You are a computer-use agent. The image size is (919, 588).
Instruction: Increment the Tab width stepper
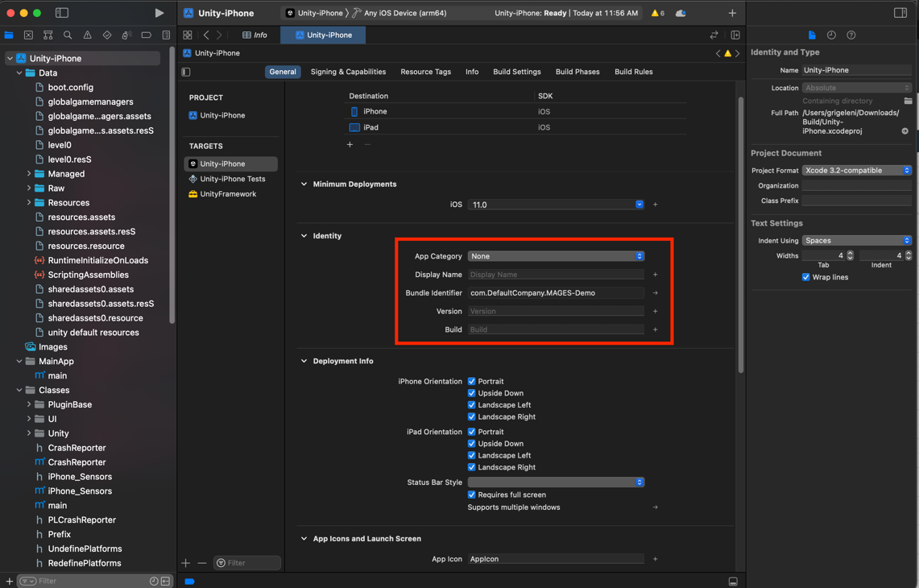[x=850, y=253]
